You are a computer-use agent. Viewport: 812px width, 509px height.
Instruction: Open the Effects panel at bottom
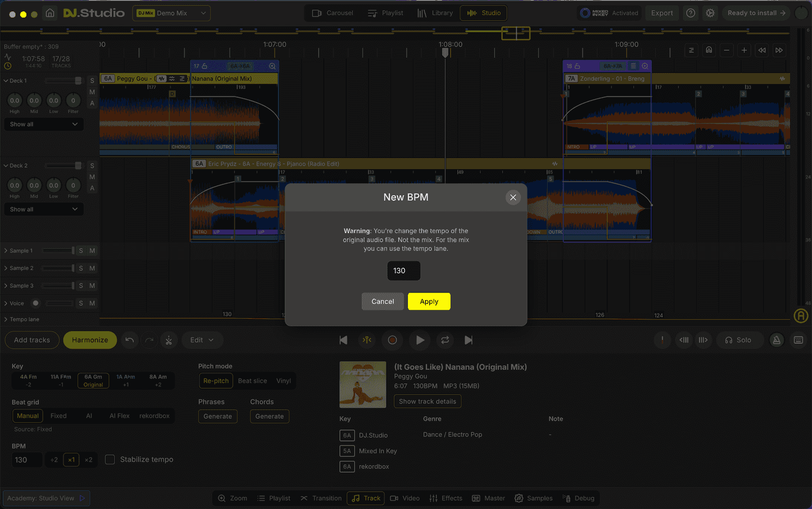point(446,498)
